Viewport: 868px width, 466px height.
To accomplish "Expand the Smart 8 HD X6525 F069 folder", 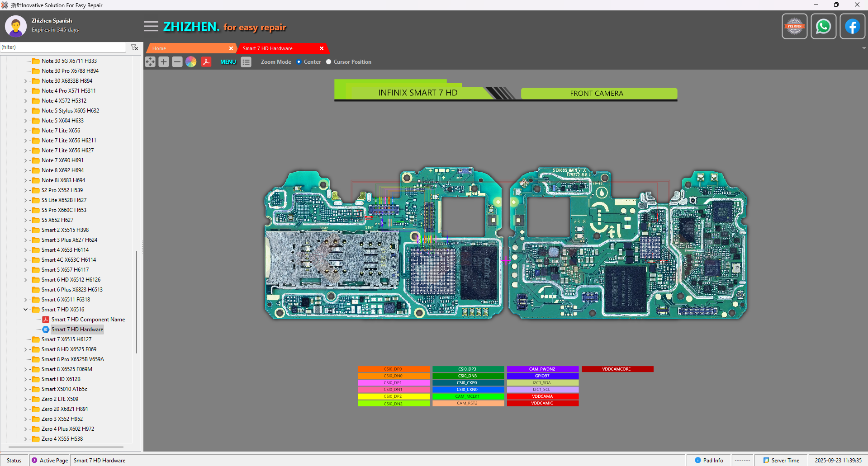I will point(25,349).
